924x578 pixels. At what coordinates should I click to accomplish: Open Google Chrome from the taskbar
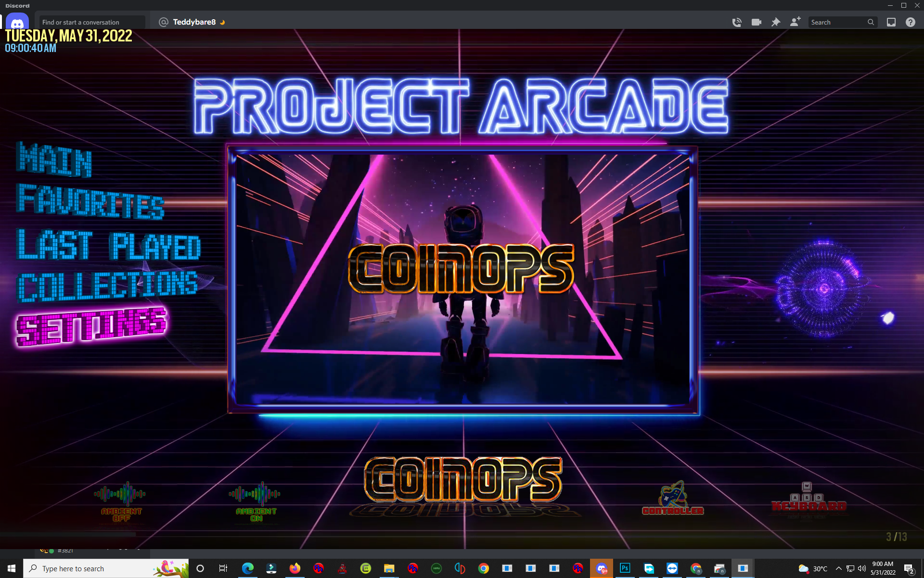pyautogui.click(x=483, y=568)
